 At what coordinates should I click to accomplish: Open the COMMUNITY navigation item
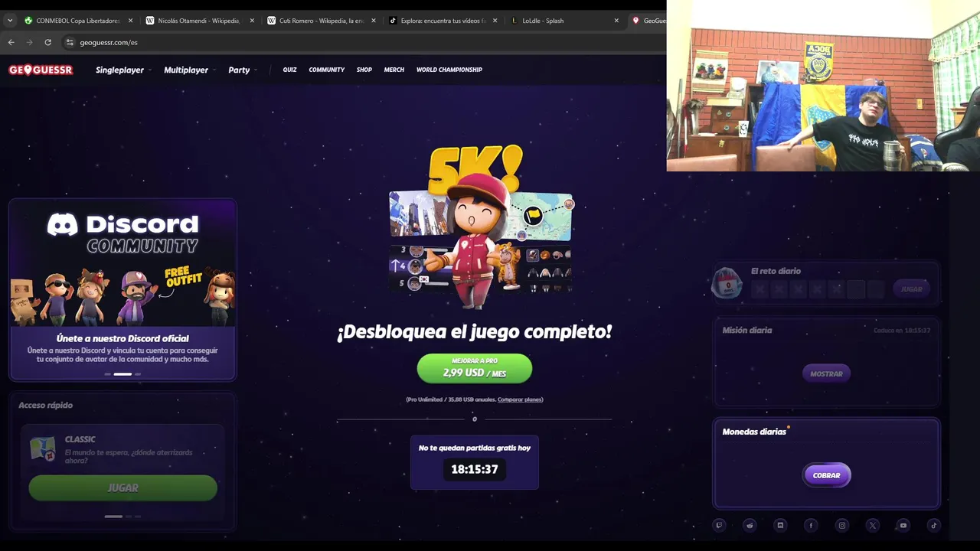click(x=327, y=70)
